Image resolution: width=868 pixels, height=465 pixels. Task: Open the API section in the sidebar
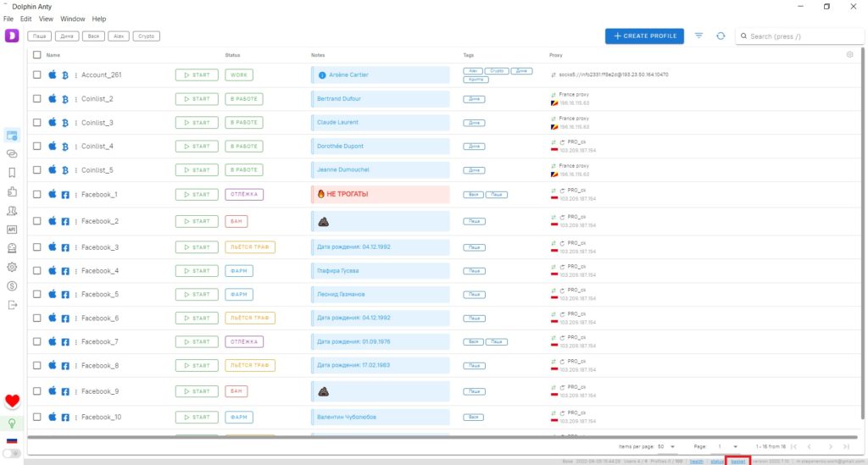point(12,230)
